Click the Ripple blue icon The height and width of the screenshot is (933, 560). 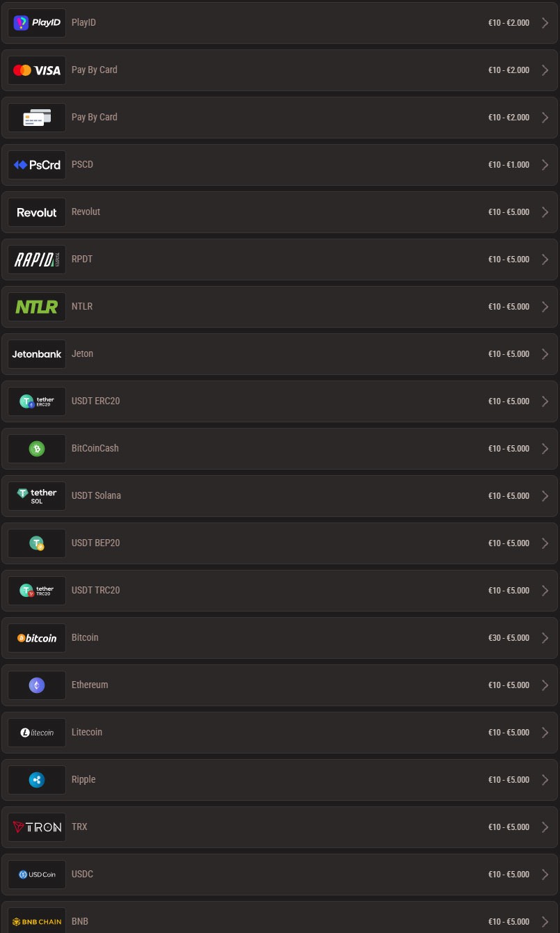coord(37,780)
